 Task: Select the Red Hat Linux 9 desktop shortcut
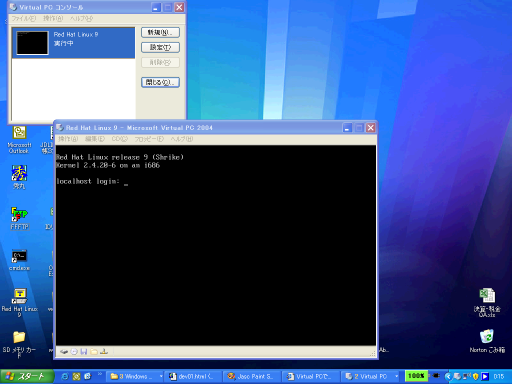click(19, 303)
